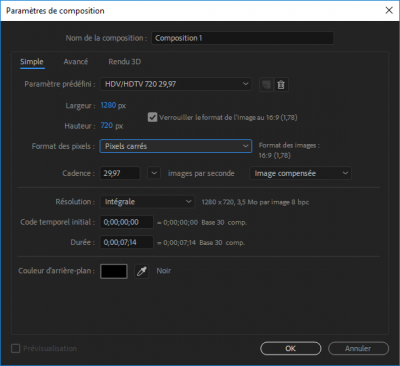Switch to the Avancé tab
This screenshot has height=366, width=400.
(76, 62)
